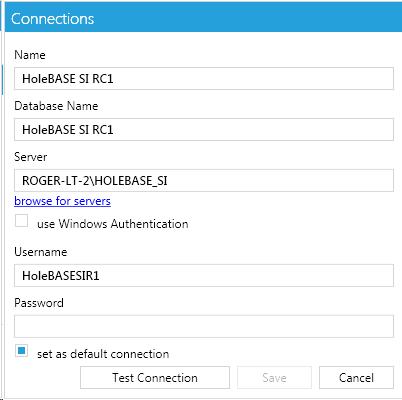Click the Name label above first field
The height and width of the screenshot is (400, 402).
coord(30,55)
